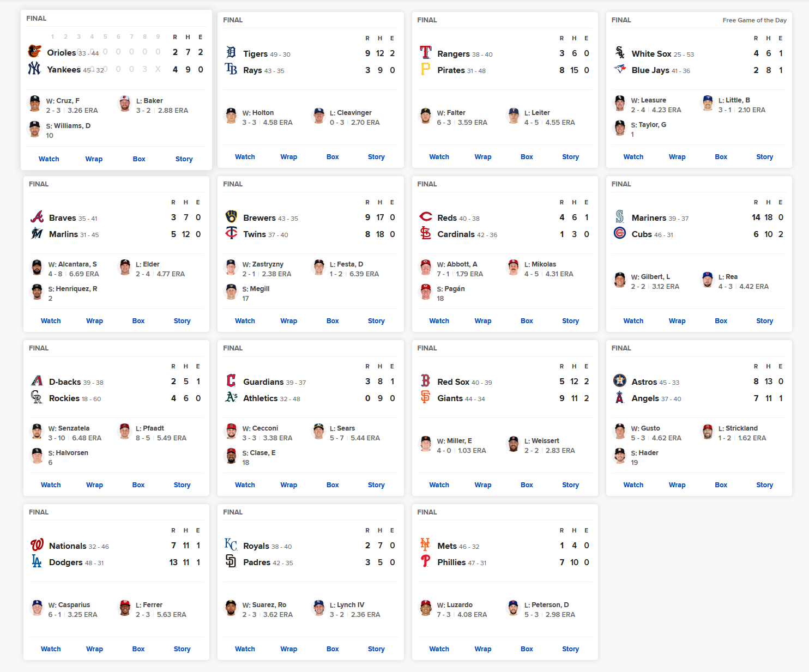Click losing pitcher Mikolas headshot
809x672 pixels.
tap(513, 267)
